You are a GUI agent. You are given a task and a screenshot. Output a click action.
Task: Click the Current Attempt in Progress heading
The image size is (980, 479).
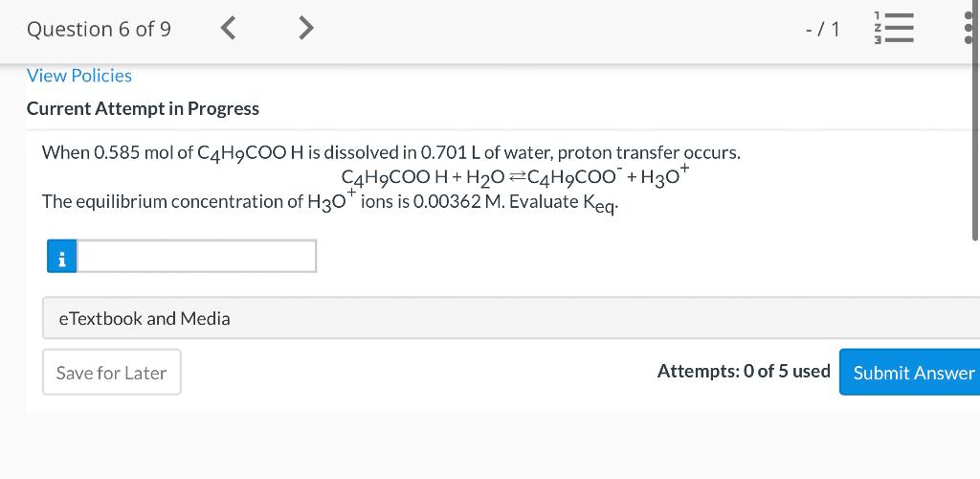[143, 109]
